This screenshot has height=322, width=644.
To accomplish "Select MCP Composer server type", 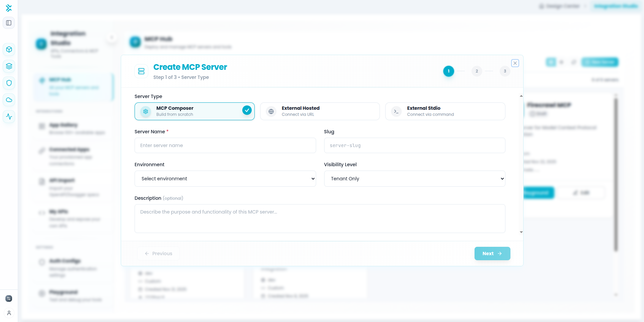I will click(194, 111).
